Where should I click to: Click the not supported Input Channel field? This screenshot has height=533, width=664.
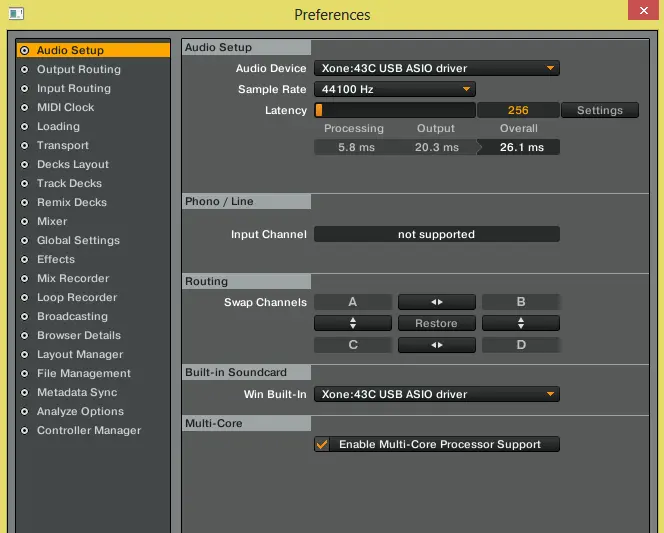coord(436,234)
